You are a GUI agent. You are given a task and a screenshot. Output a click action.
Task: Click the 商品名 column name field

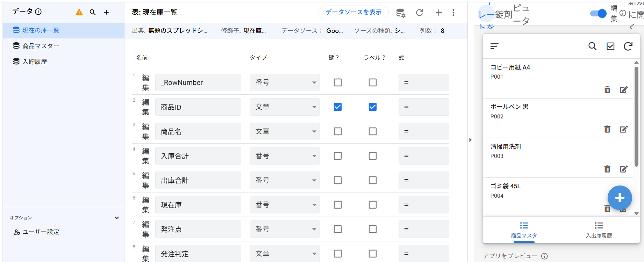coord(198,131)
